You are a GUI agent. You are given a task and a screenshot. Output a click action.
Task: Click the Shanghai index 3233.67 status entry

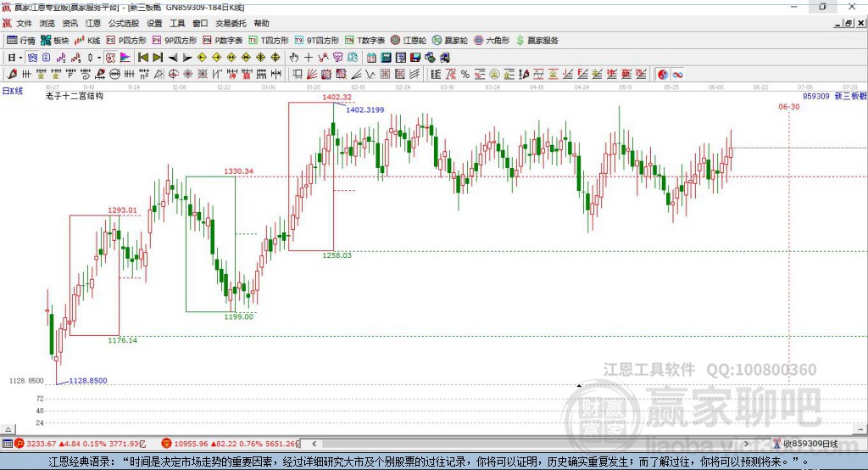81,444
